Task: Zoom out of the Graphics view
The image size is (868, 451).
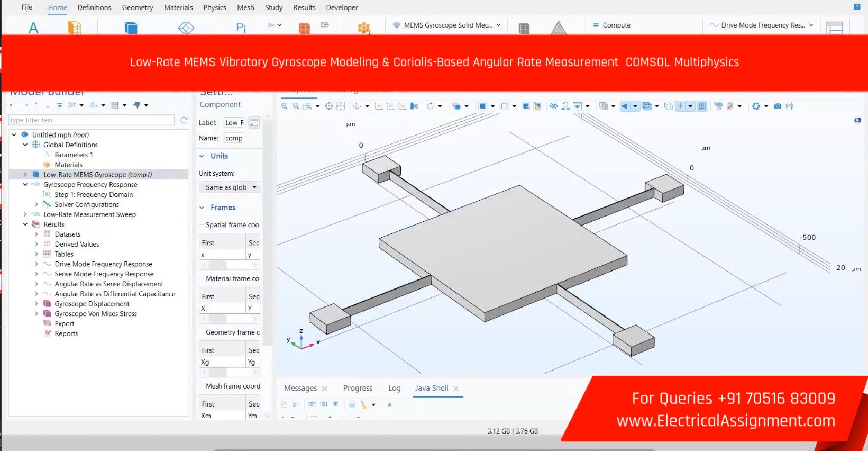Action: click(x=296, y=106)
